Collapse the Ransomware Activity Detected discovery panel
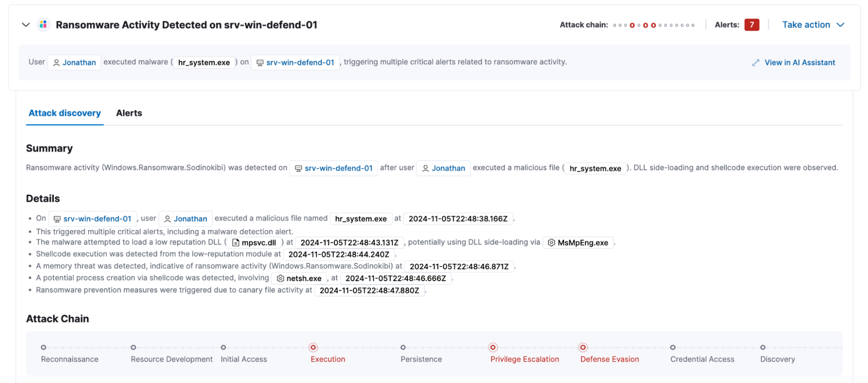Screen dimensions: 868x383 (26, 25)
